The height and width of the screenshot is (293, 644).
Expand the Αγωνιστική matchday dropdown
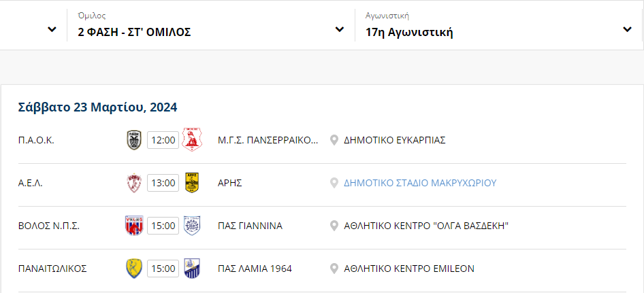pyautogui.click(x=498, y=25)
